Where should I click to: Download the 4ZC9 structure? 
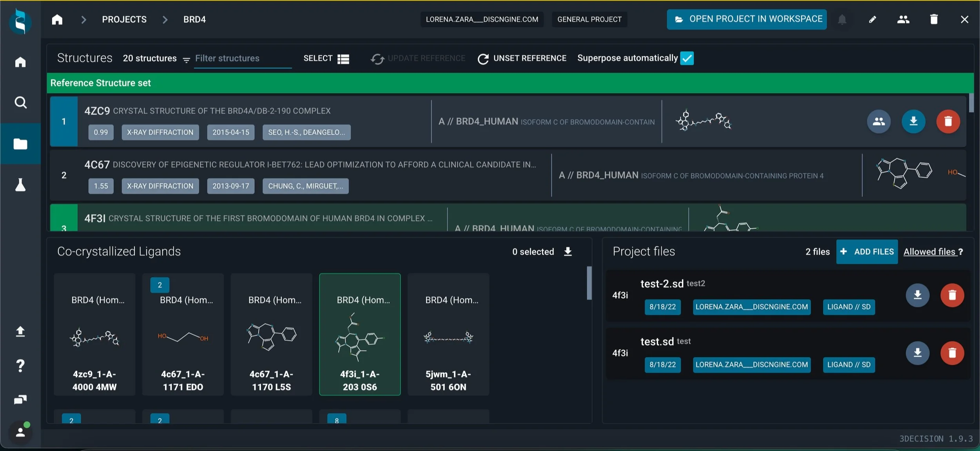click(x=913, y=121)
